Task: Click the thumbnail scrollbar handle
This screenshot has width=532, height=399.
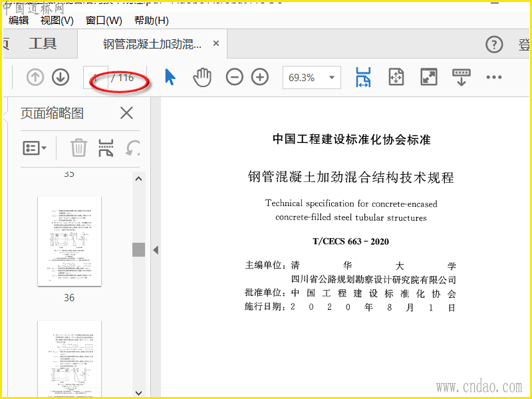Action: [138, 249]
